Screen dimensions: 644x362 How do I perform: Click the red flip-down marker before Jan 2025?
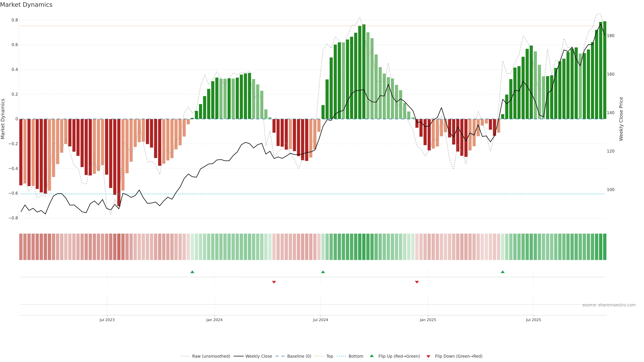tap(417, 282)
